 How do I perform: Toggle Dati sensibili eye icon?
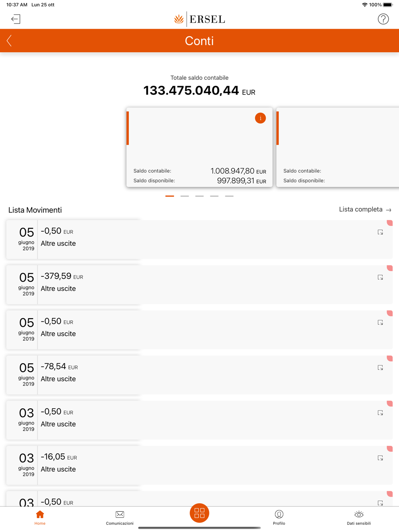click(359, 518)
